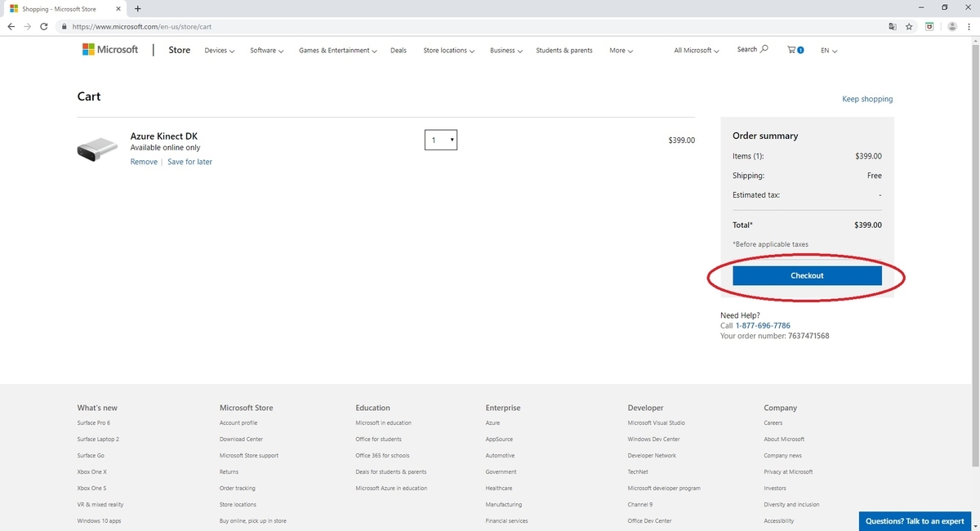Click the browser back arrow

coord(11,26)
